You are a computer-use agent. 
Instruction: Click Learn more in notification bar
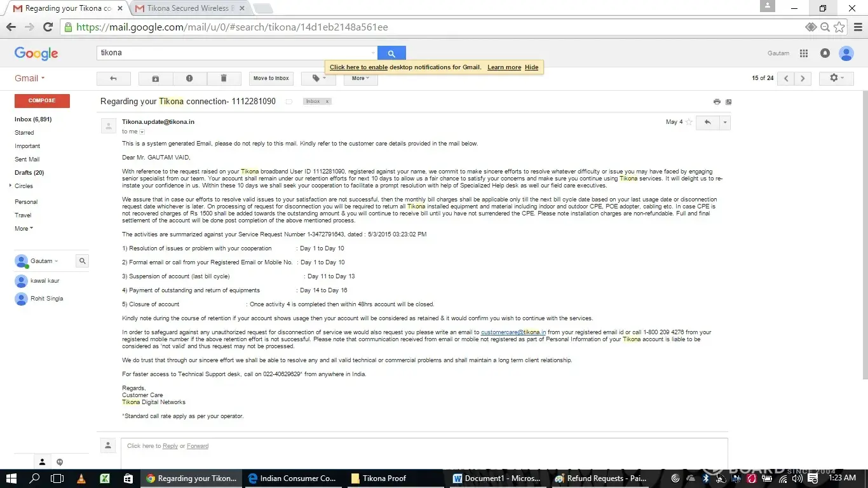click(x=505, y=67)
